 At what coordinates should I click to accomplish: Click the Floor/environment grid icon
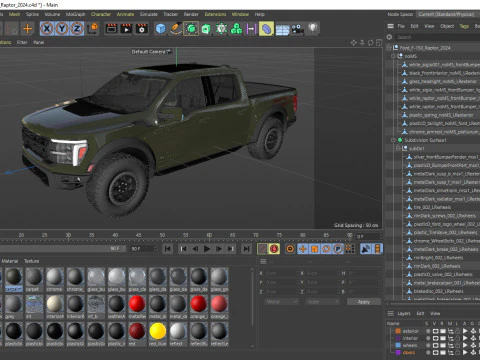click(282, 29)
